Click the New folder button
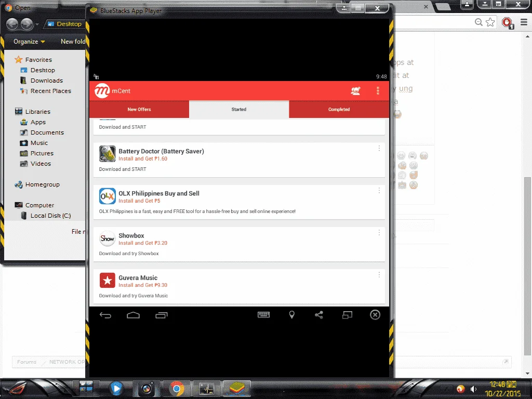Screen dimensions: 532x399 73,42
